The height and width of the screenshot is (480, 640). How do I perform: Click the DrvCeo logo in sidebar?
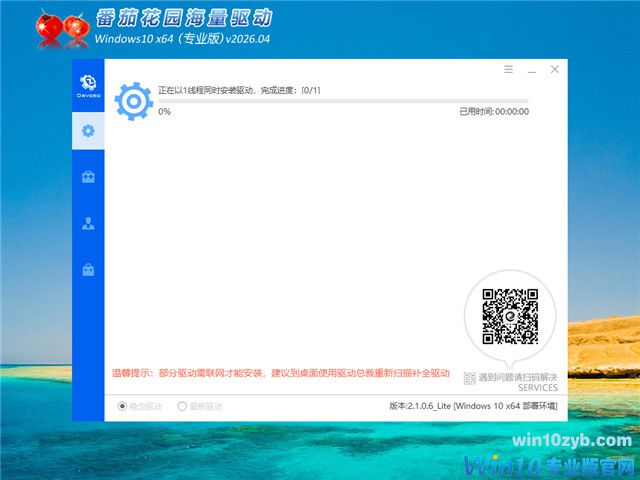pyautogui.click(x=88, y=83)
